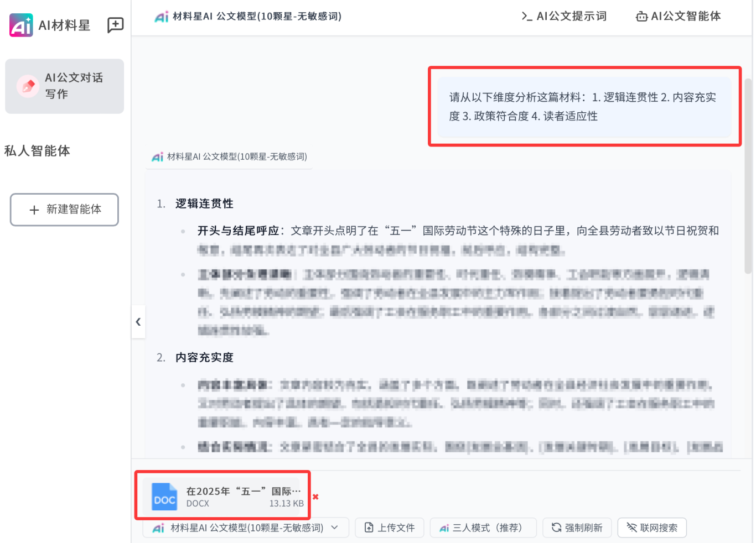Click the pen icon in AI公文对话写作

coord(28,86)
